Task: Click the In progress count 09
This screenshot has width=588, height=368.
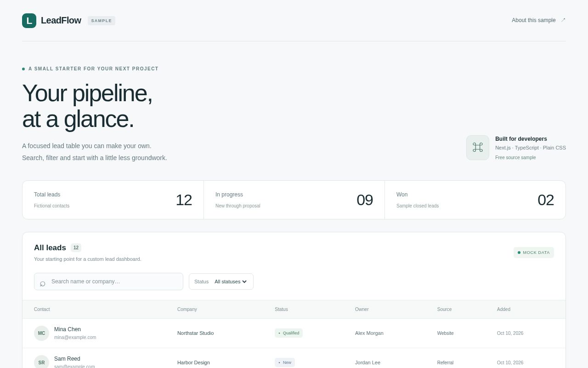Action: (x=365, y=200)
